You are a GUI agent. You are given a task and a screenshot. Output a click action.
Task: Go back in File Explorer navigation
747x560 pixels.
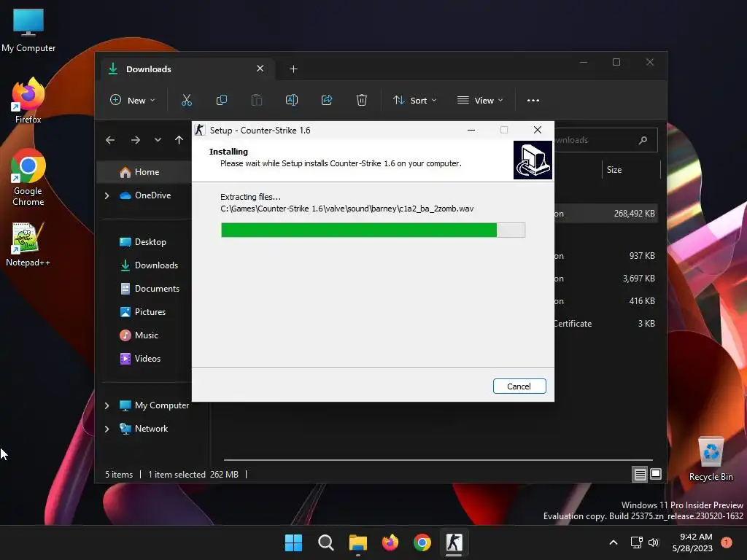[110, 140]
